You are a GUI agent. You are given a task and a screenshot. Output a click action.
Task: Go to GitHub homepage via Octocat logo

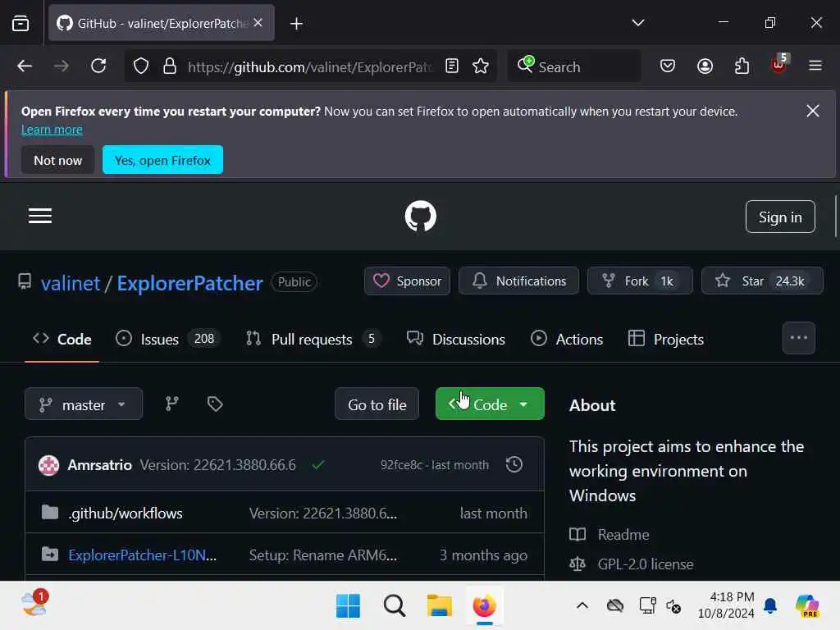[421, 217]
